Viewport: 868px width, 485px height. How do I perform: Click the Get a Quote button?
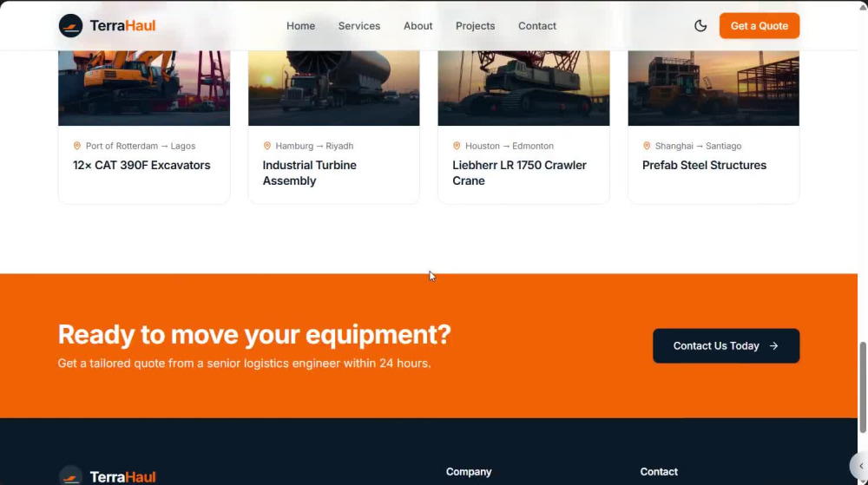759,26
